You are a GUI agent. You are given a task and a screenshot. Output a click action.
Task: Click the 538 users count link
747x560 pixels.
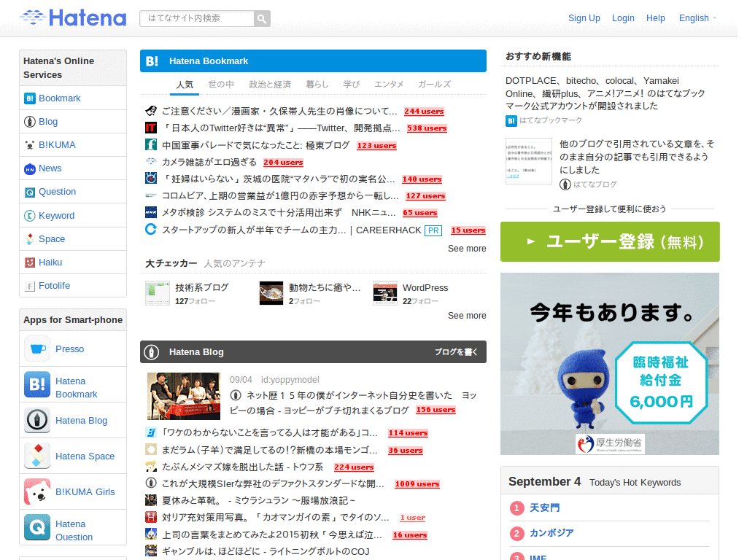pyautogui.click(x=427, y=128)
